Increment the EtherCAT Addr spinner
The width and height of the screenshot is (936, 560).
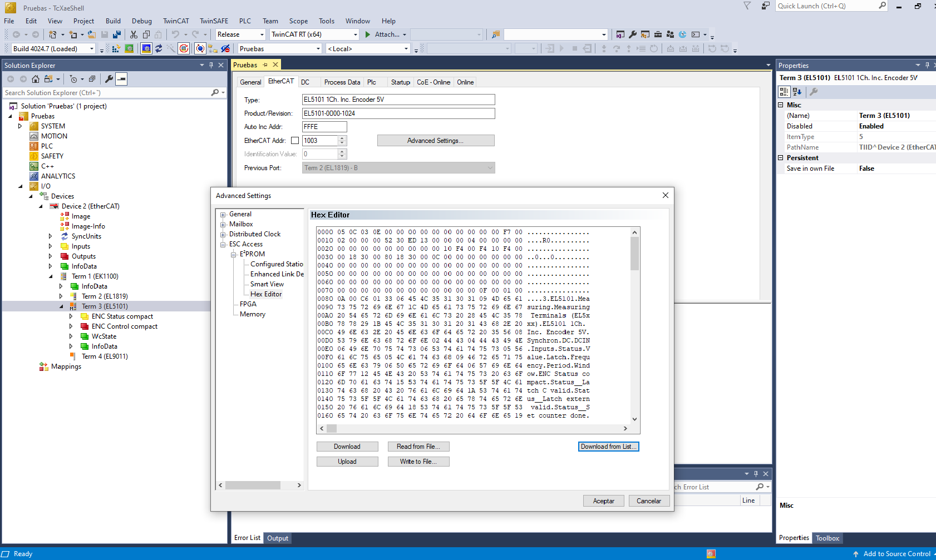[x=343, y=138]
